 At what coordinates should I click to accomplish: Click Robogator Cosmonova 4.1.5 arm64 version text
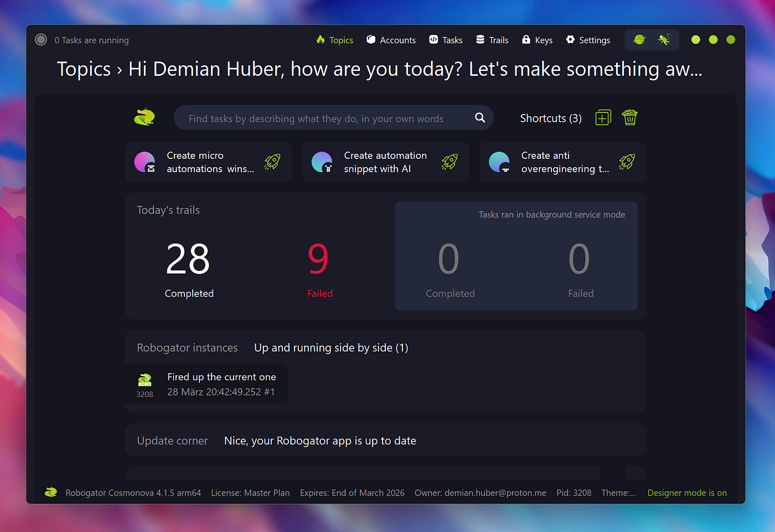[x=133, y=493]
